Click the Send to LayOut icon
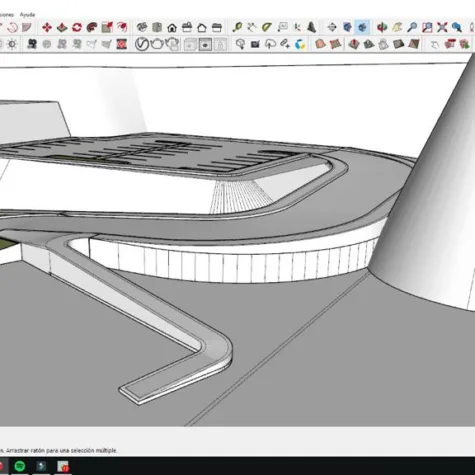Screen dimensions: 475x475 pos(285,44)
